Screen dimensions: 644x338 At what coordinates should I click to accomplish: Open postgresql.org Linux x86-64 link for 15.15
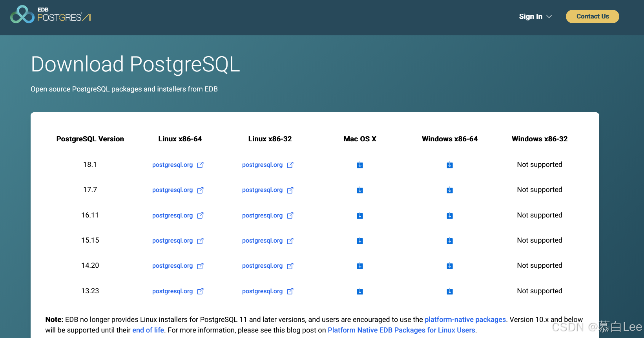point(178,241)
